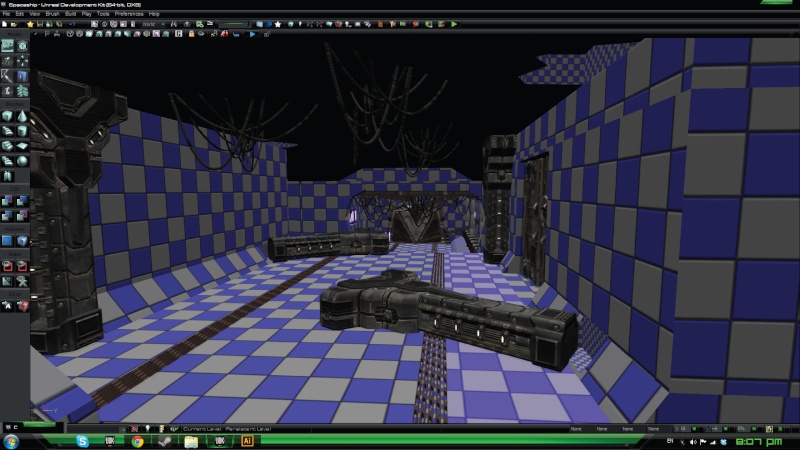Open the Edit menu
800x450 pixels.
tap(19, 14)
